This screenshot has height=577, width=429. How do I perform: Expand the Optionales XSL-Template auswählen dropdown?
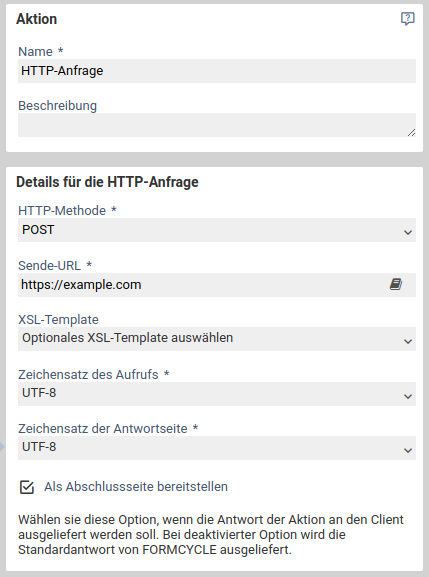pos(217,339)
